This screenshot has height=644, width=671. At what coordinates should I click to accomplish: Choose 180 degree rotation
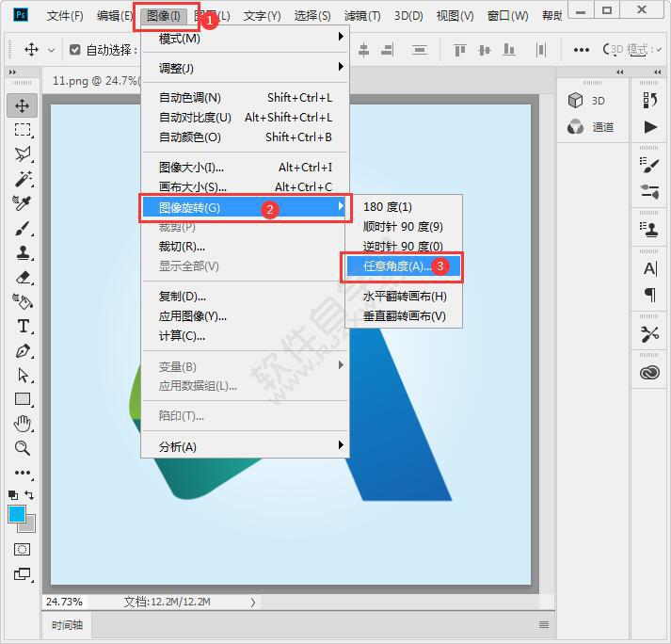coord(404,207)
